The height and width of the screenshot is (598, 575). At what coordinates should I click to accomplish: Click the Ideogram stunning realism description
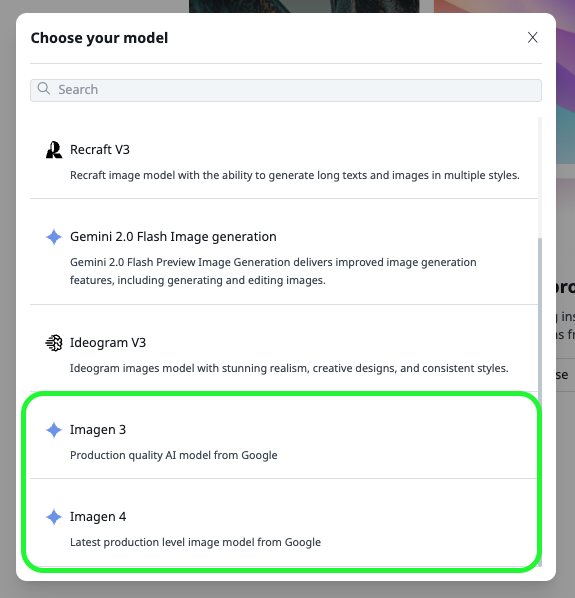pyautogui.click(x=289, y=368)
